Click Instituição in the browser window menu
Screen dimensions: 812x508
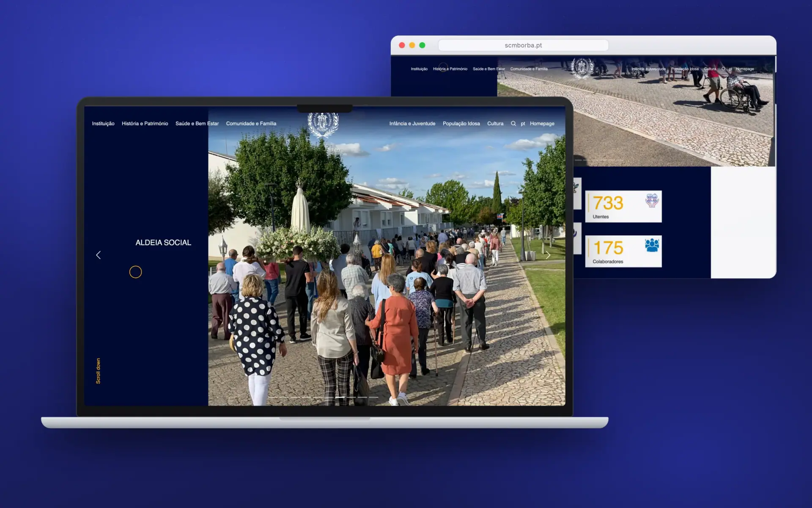[419, 69]
